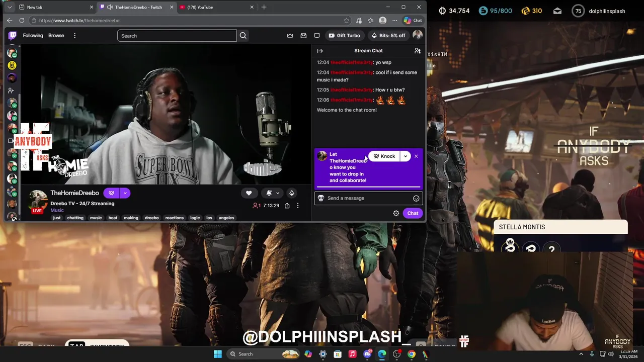This screenshot has height=362, width=644.
Task: Click the Twitch logo home icon
Action: 13,36
